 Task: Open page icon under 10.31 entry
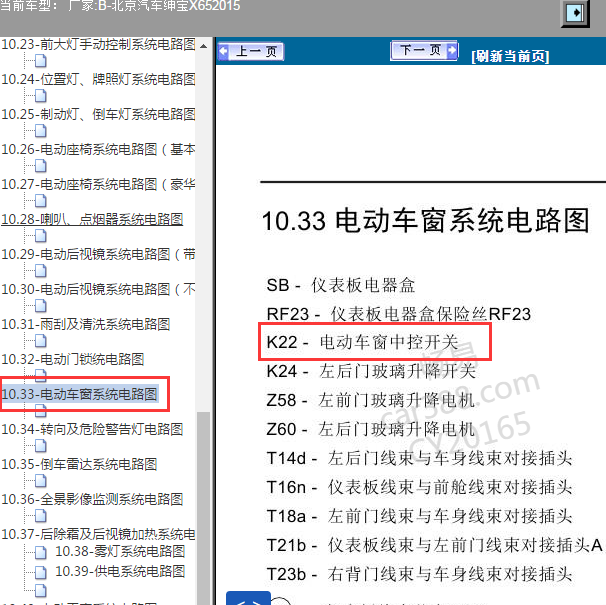point(41,341)
